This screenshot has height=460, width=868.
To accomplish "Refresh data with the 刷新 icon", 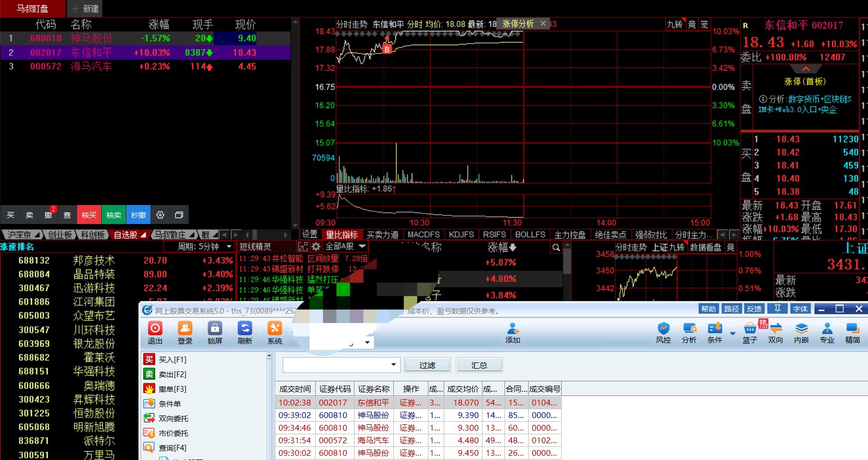I will tap(245, 333).
